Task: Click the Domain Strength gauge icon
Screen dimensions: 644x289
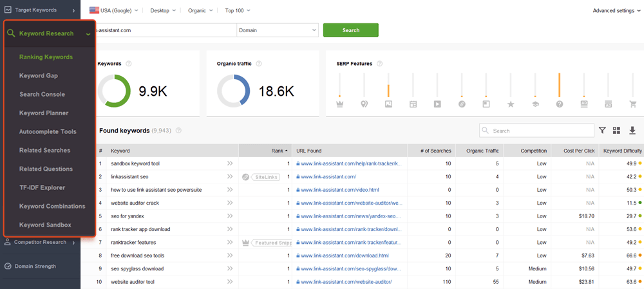Action: [x=8, y=266]
